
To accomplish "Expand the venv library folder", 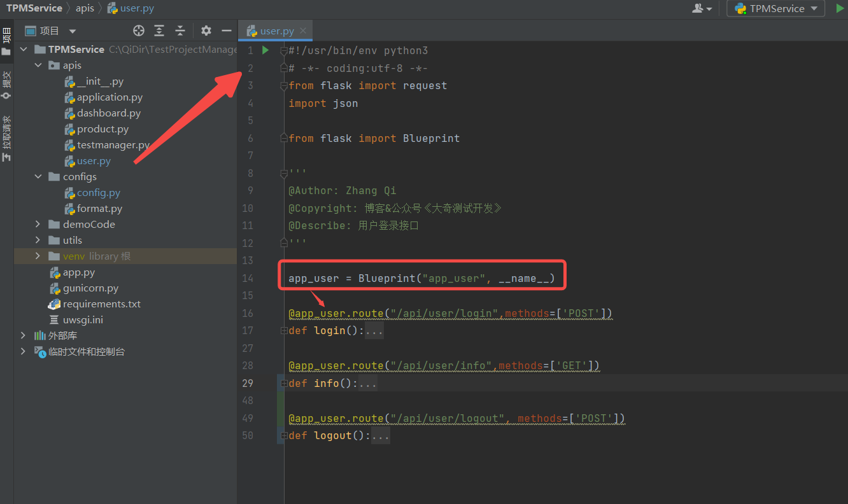I will (x=38, y=256).
